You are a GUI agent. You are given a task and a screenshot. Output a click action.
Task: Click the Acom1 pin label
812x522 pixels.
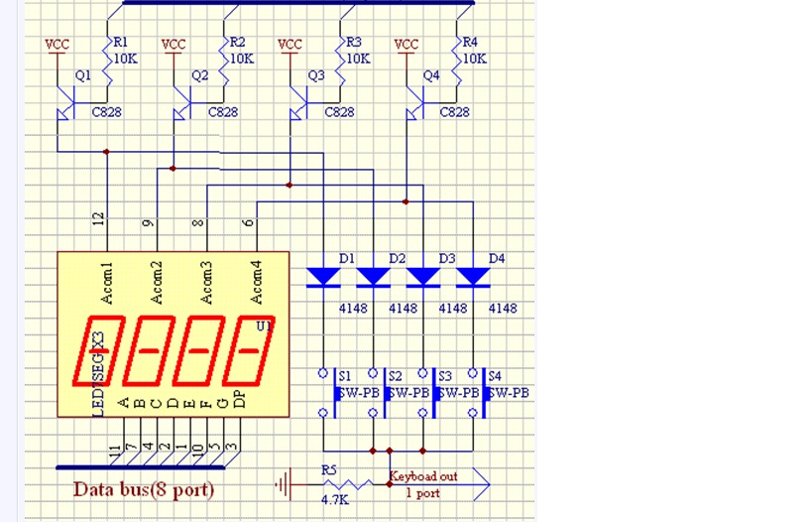pos(107,283)
